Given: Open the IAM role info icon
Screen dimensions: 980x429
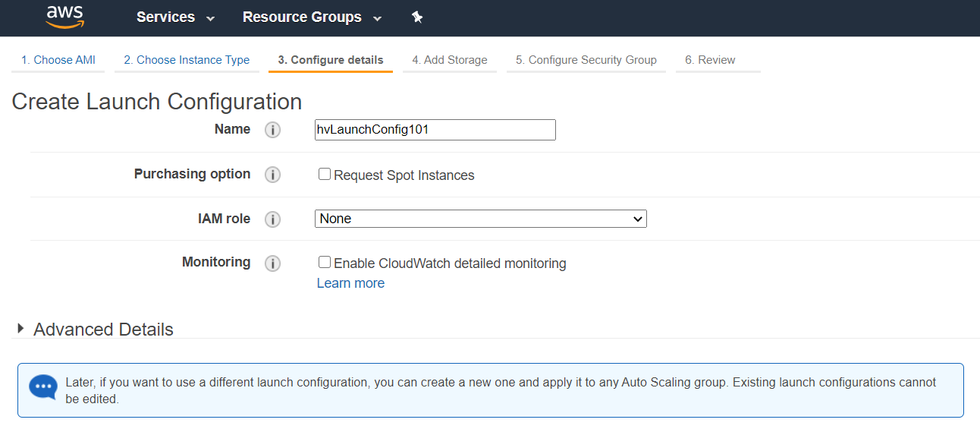Looking at the screenshot, I should tap(272, 219).
